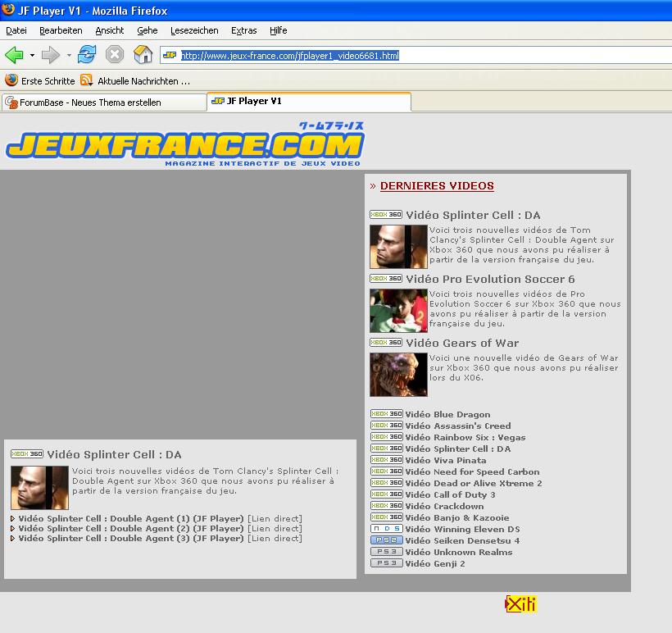Open Vidéo Banjo & Kazooie link
Viewport: 672px width, 633px height.
pyautogui.click(x=456, y=517)
